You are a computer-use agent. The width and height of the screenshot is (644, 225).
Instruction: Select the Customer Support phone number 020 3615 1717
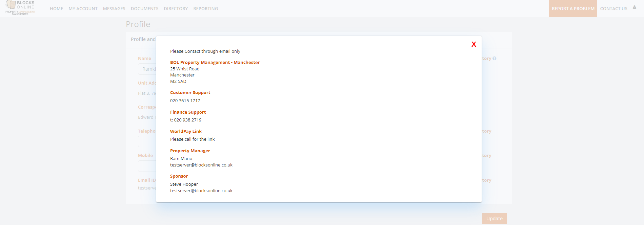pos(185,101)
